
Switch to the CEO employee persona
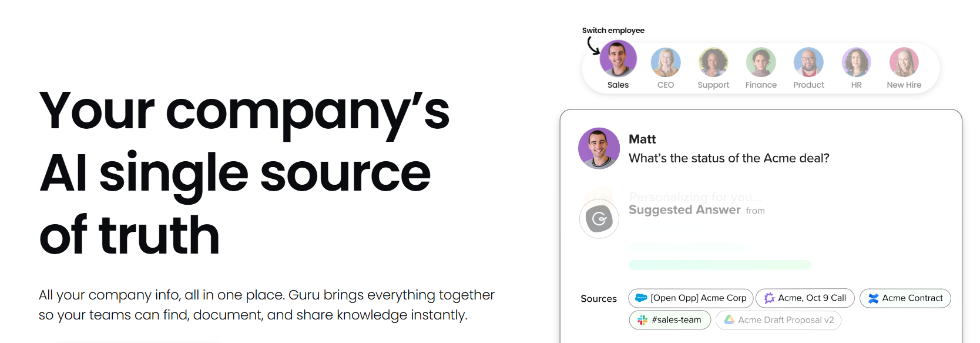[665, 62]
